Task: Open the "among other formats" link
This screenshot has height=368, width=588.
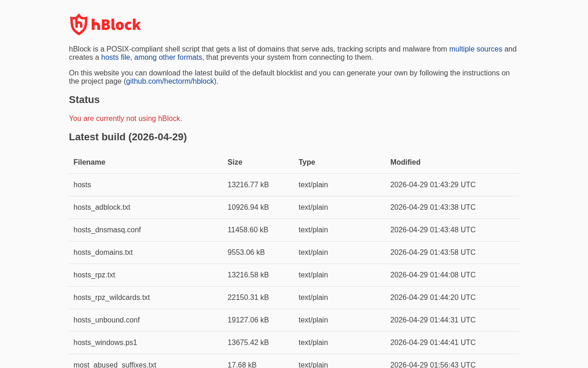Action: [168, 57]
